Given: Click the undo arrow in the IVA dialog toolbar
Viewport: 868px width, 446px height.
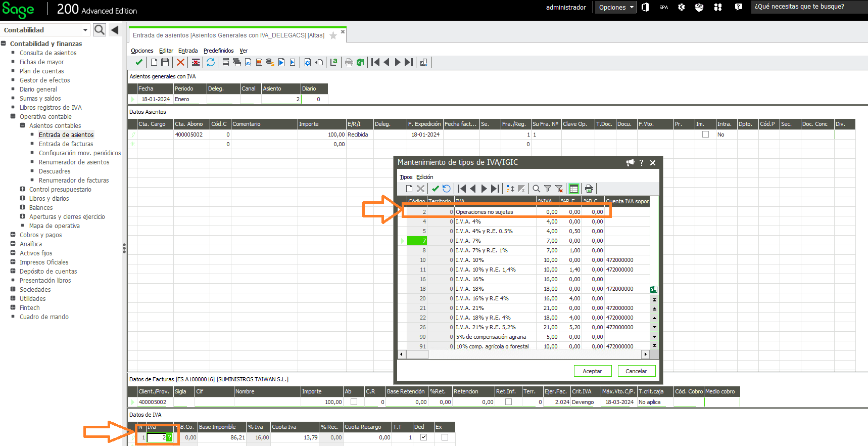Looking at the screenshot, I should tap(447, 189).
